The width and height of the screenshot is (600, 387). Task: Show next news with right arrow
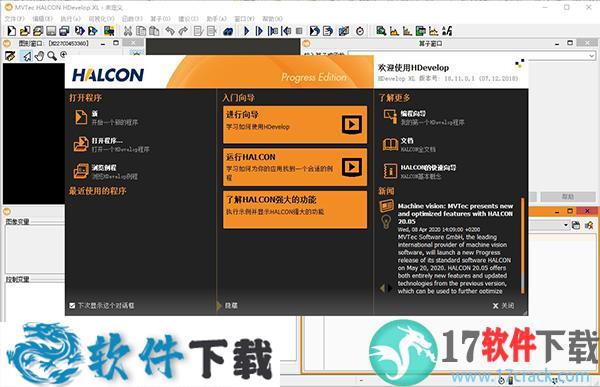pos(390,288)
